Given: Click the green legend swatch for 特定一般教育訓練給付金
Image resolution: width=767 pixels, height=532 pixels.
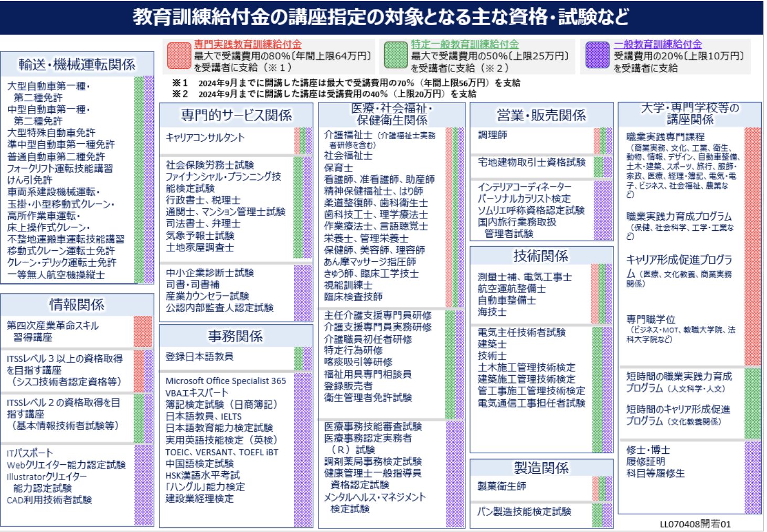Looking at the screenshot, I should (395, 56).
